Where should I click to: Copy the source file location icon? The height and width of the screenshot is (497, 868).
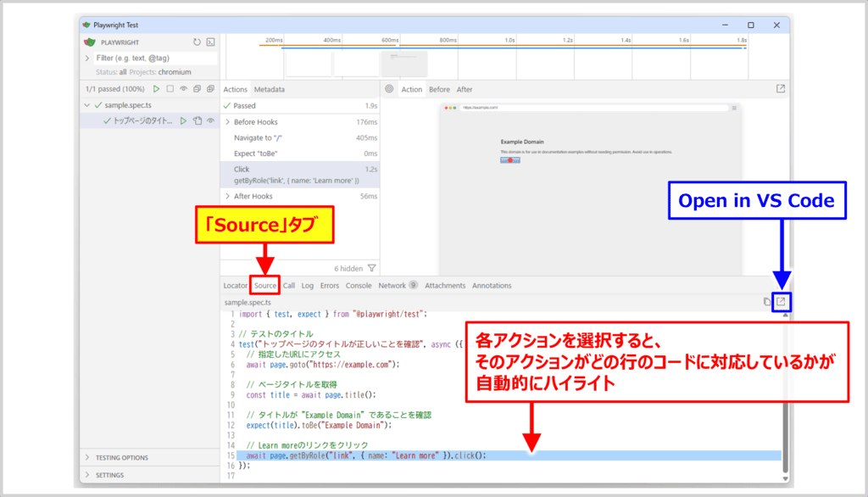(x=766, y=301)
